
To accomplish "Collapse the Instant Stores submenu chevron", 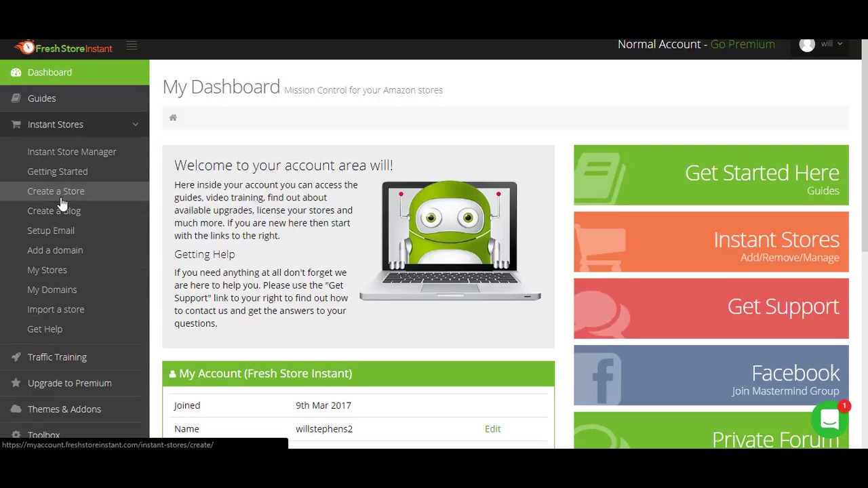I will tap(135, 125).
